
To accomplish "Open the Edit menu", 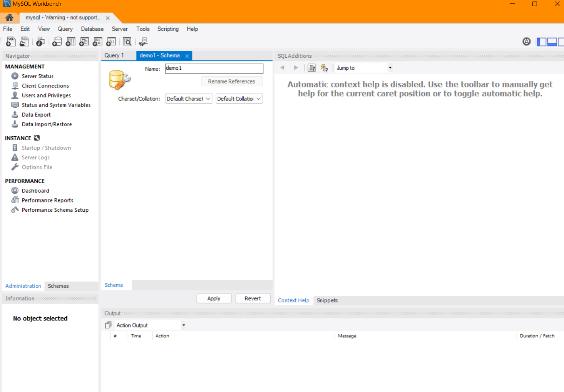I will (25, 29).
